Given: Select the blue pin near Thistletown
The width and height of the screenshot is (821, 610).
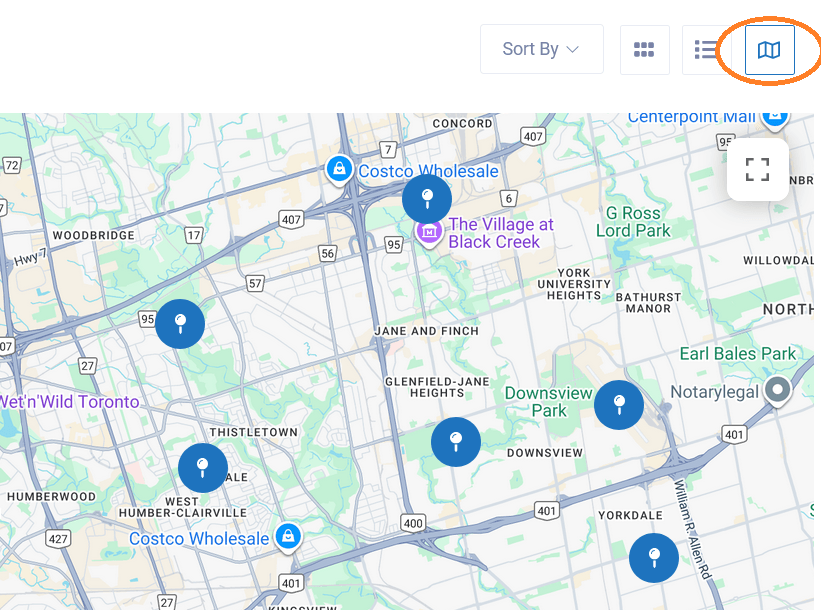Looking at the screenshot, I should click(202, 467).
